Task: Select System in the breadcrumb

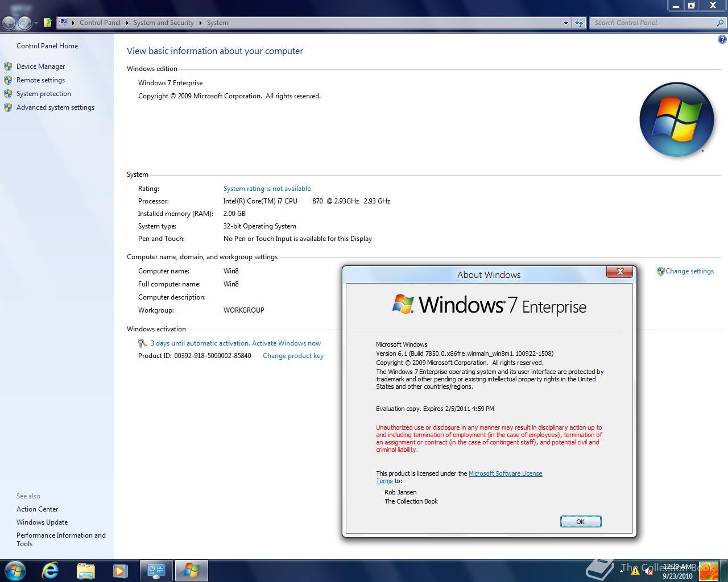Action: pos(218,23)
